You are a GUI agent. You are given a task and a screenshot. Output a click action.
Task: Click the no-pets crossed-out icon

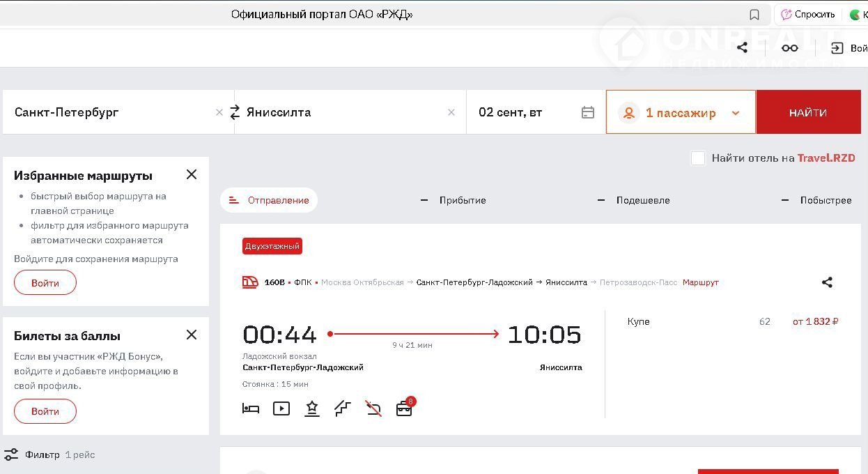click(373, 408)
